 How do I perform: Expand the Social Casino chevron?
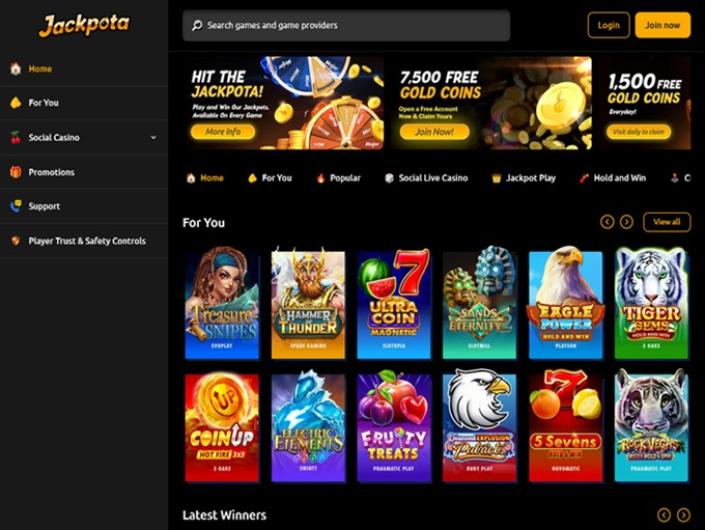pyautogui.click(x=153, y=137)
